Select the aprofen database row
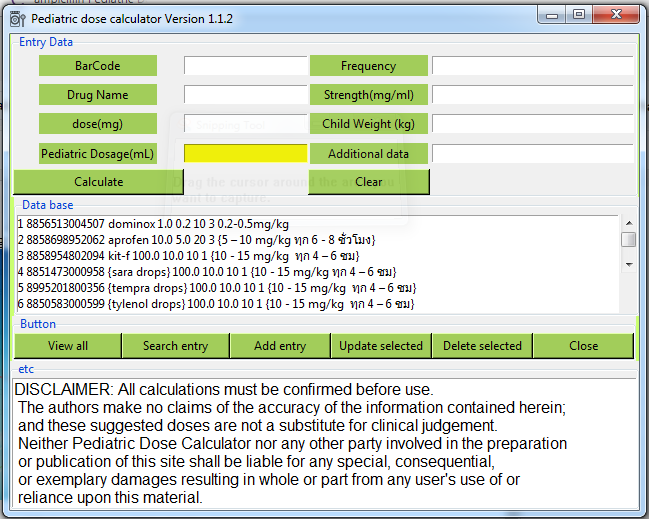Viewport: 649px width, 519px height. (317, 240)
